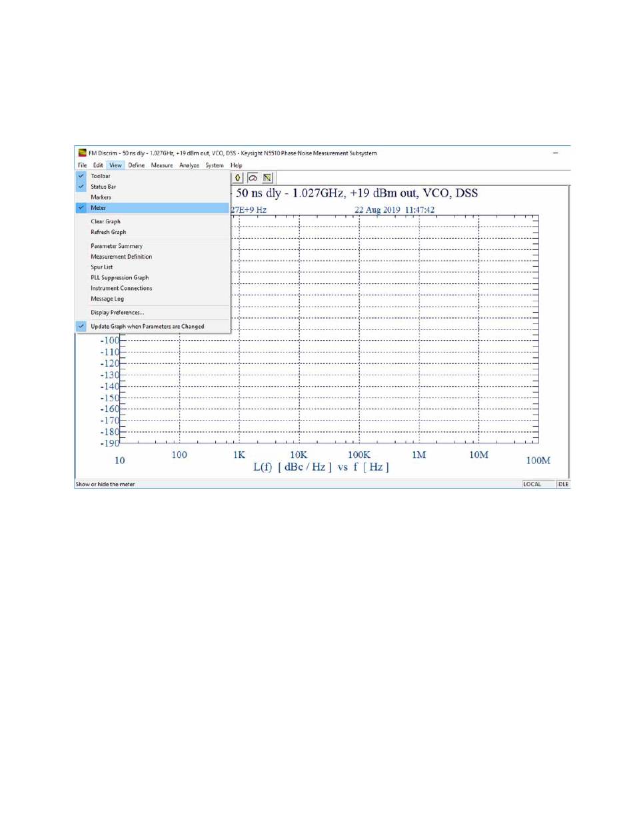Screen dimensions: 633x840
Task: Click the meter gauge toolbar icon
Action: [x=253, y=178]
